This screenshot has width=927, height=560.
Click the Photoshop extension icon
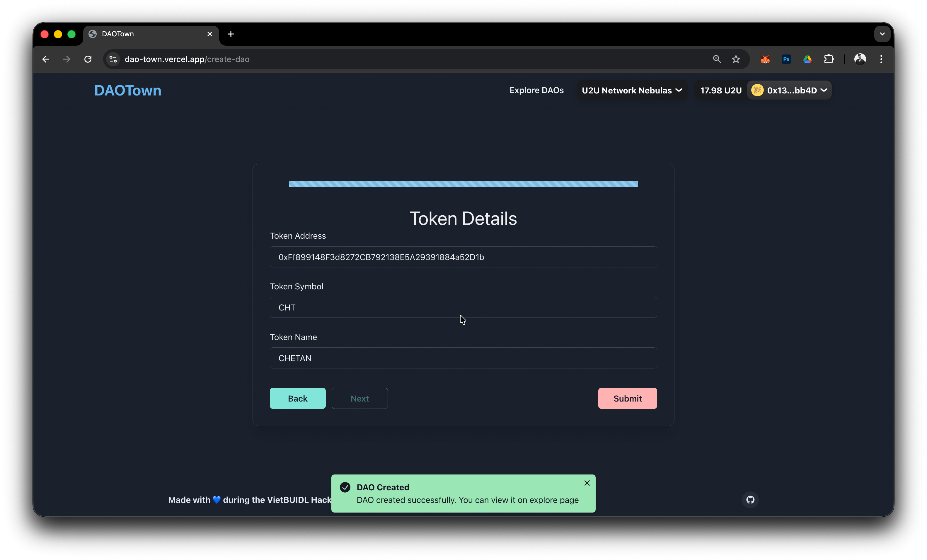click(x=786, y=59)
